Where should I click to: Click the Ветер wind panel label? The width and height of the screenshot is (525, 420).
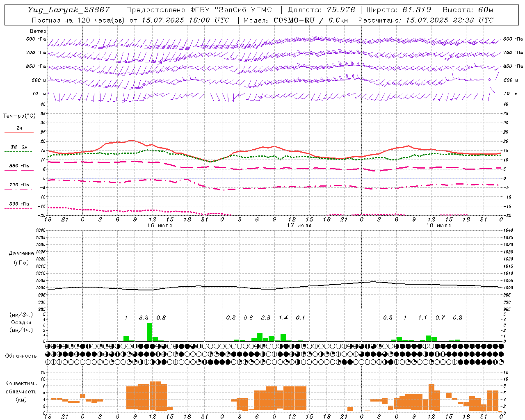click(38, 31)
